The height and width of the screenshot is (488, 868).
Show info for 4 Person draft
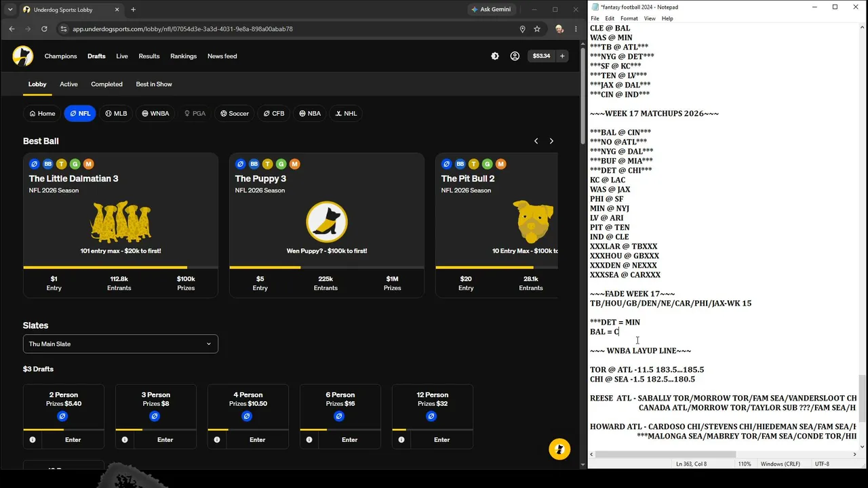[217, 440]
